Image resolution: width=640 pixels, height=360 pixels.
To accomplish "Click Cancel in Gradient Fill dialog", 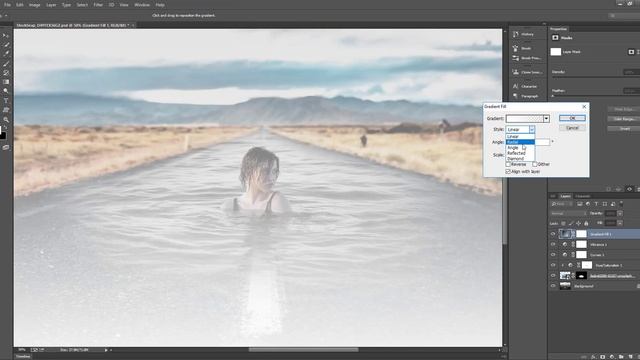I will 572,128.
